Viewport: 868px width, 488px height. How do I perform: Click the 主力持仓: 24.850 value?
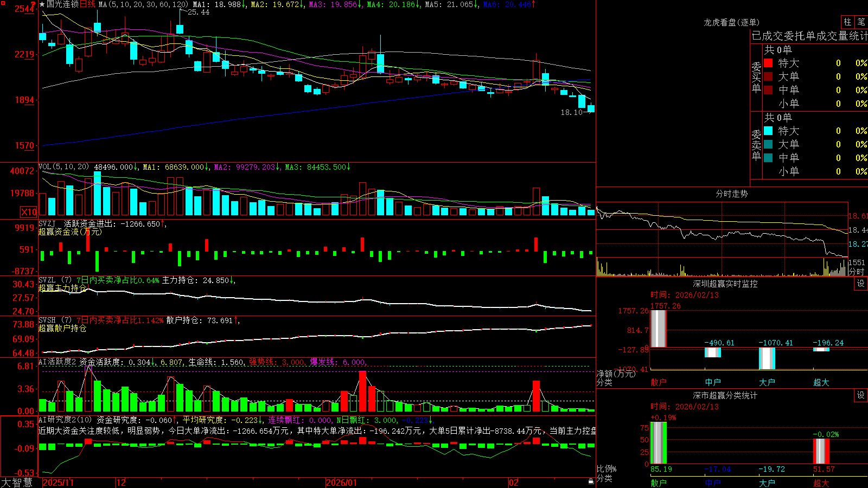point(196,280)
